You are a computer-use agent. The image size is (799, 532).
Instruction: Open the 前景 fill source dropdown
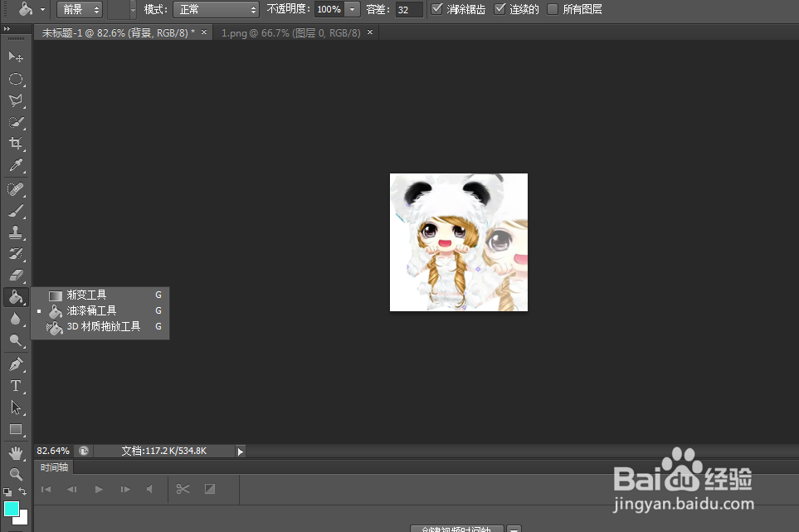point(80,10)
